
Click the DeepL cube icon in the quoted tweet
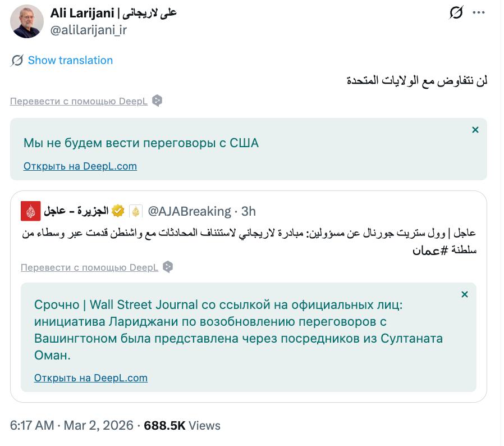[x=167, y=267]
